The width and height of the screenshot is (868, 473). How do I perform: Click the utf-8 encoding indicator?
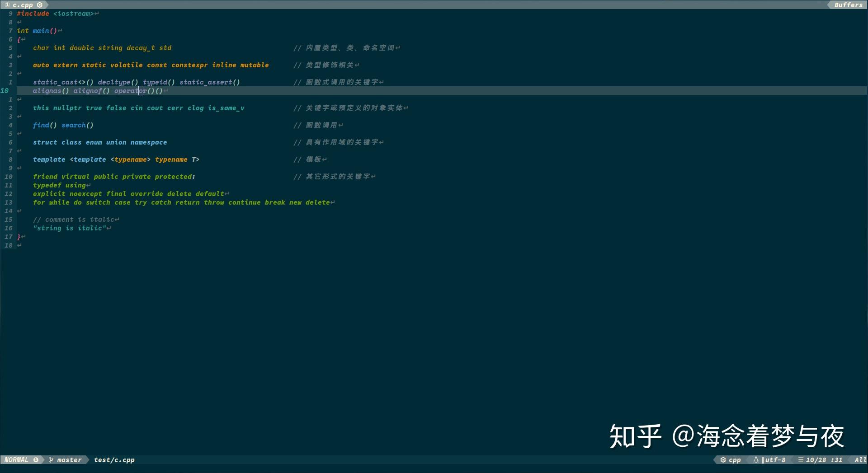point(775,460)
